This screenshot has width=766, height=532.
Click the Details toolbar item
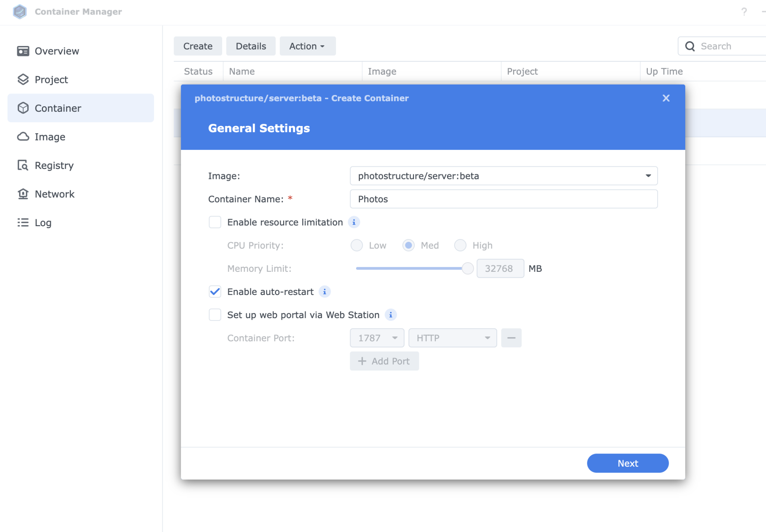point(251,46)
